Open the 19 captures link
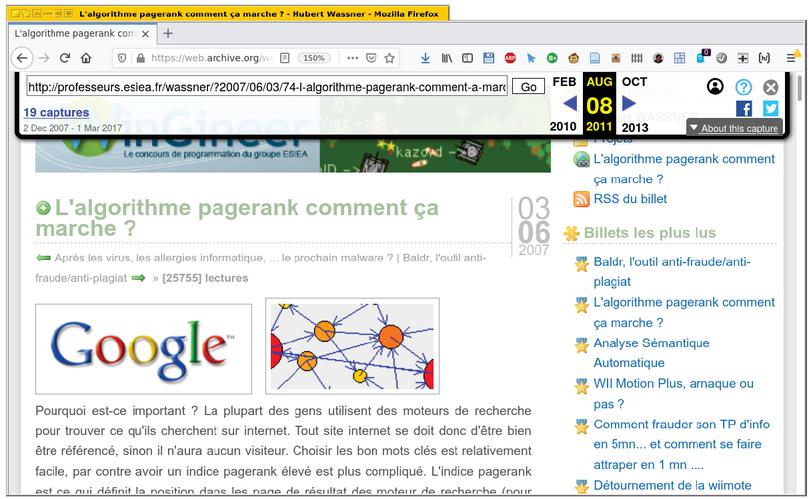This screenshot has width=809, height=499. tap(56, 112)
